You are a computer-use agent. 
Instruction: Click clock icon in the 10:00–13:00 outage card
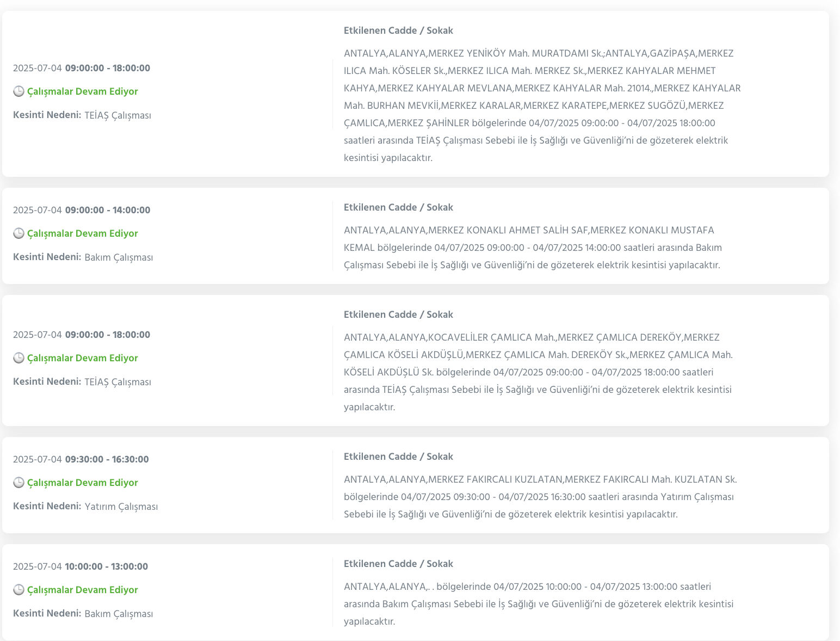pos(18,590)
